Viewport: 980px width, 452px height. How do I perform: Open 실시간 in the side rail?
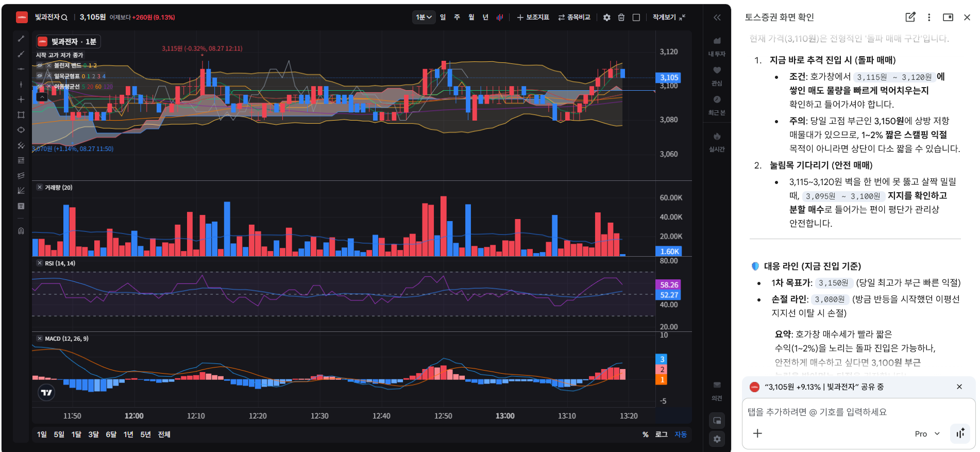click(x=717, y=142)
